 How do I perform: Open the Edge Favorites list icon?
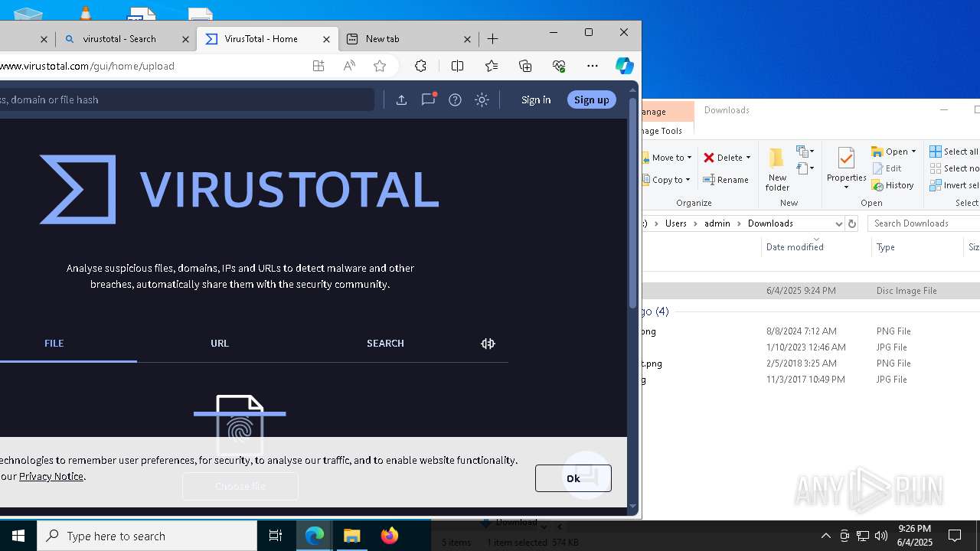tap(492, 66)
